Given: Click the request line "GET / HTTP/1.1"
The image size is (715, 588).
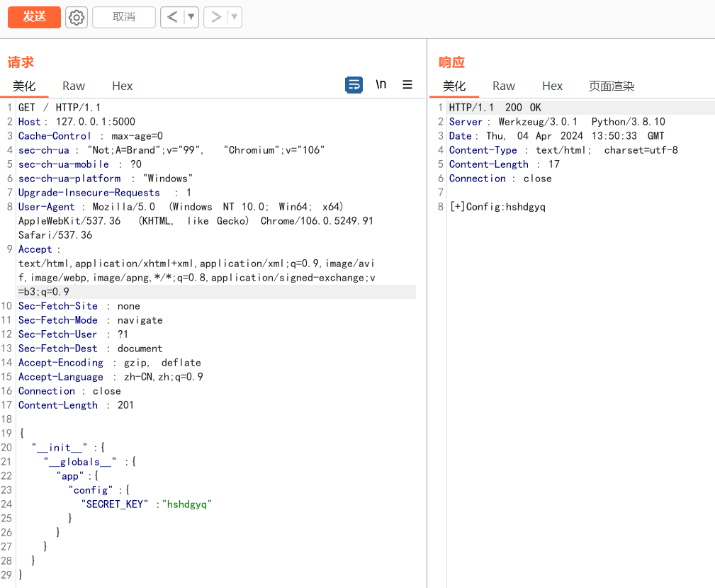Looking at the screenshot, I should (60, 108).
